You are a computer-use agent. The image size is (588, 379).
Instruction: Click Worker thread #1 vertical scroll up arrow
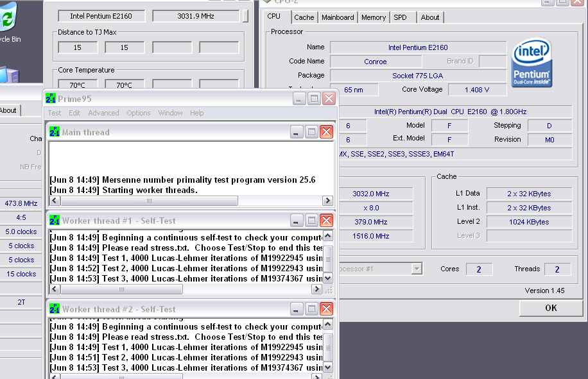point(327,236)
